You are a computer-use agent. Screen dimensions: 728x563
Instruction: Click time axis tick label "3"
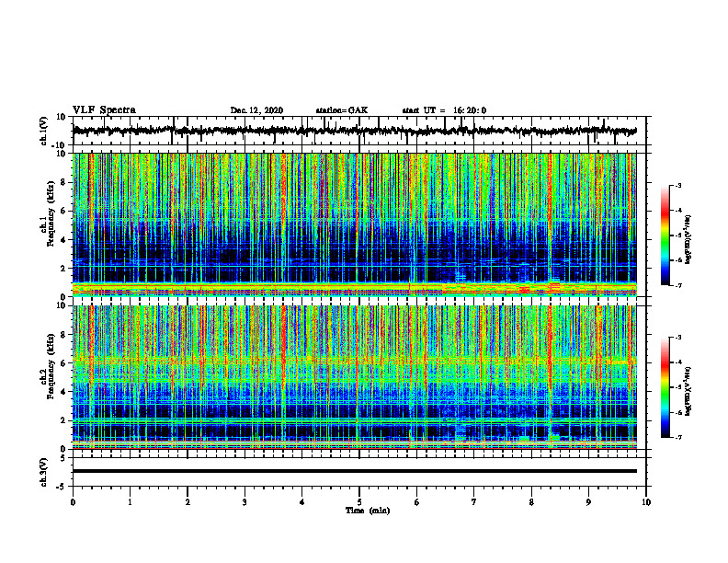pyautogui.click(x=245, y=502)
